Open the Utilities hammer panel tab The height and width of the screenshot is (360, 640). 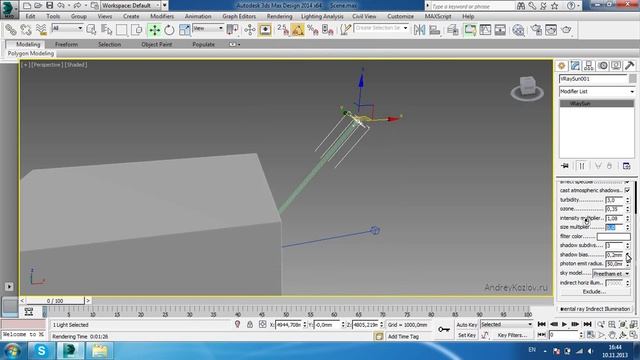pyautogui.click(x=629, y=66)
